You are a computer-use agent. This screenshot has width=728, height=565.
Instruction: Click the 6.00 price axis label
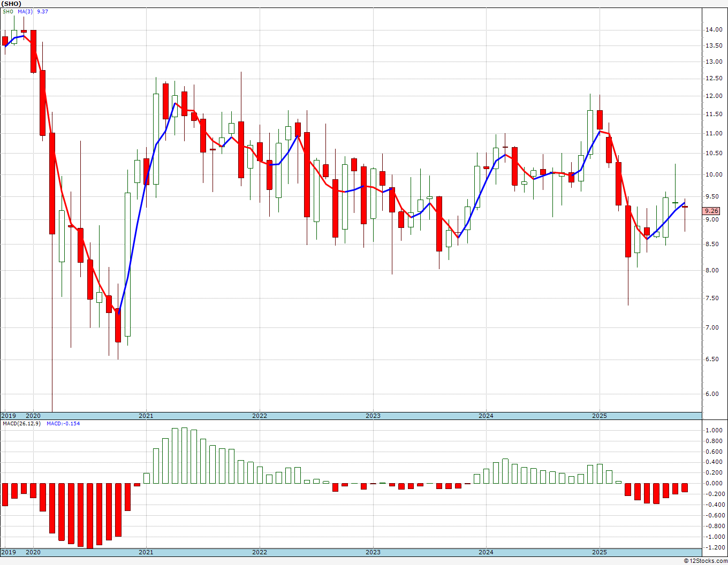(x=712, y=394)
